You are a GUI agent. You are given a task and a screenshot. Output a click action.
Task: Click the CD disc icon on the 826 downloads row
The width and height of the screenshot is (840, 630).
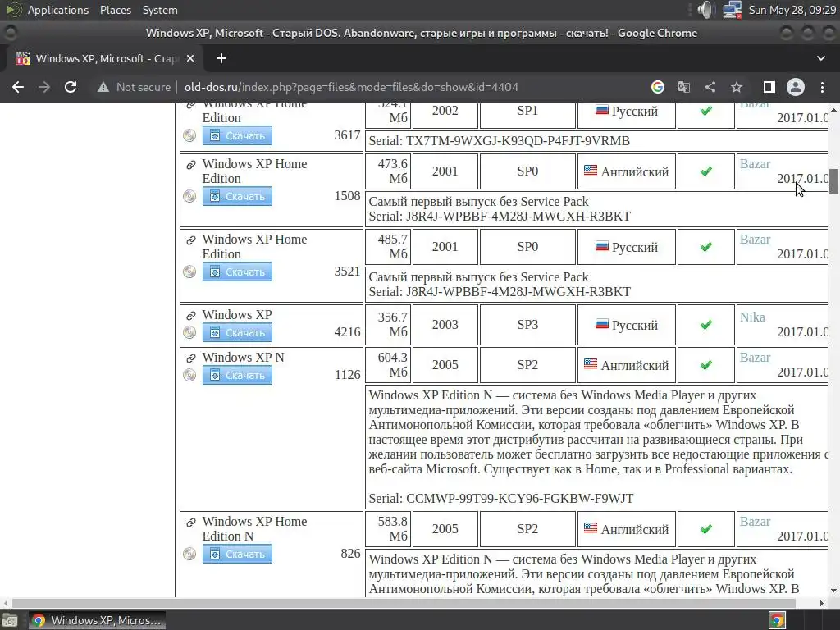pyautogui.click(x=189, y=554)
